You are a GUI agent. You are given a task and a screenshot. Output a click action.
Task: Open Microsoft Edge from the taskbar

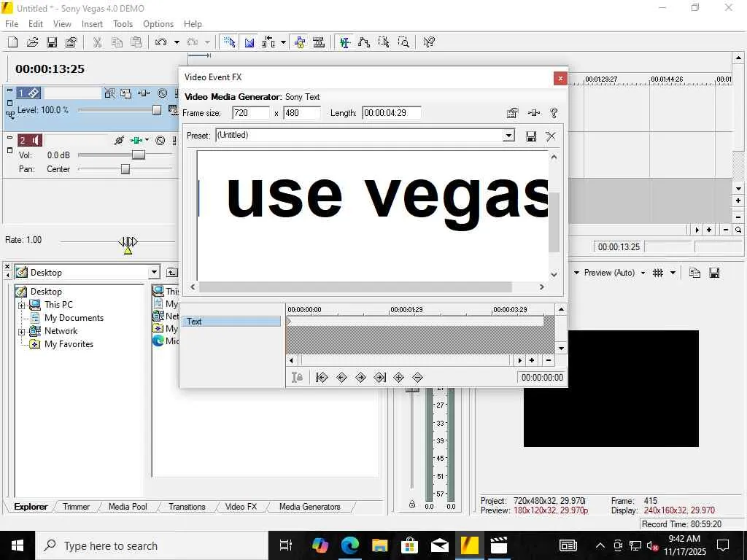pyautogui.click(x=349, y=545)
